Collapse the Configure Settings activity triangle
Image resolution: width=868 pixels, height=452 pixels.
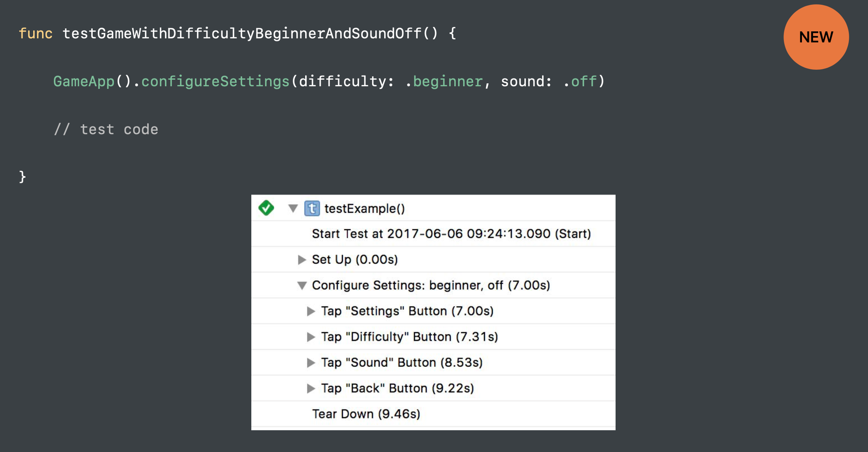pos(301,286)
